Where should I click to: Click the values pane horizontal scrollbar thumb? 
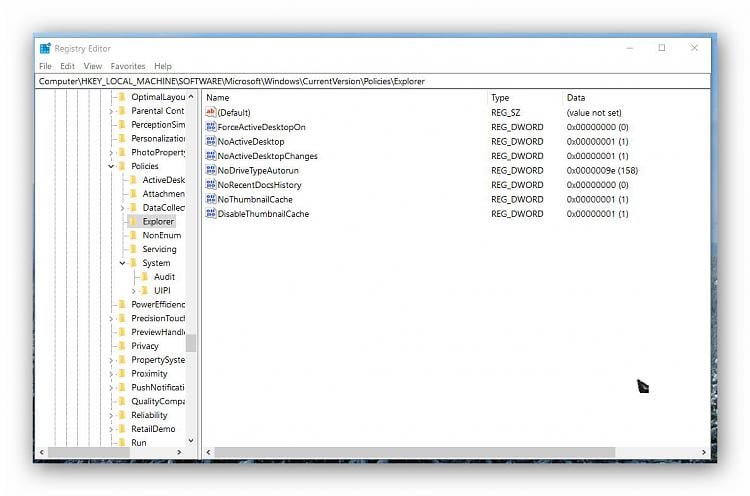415,452
